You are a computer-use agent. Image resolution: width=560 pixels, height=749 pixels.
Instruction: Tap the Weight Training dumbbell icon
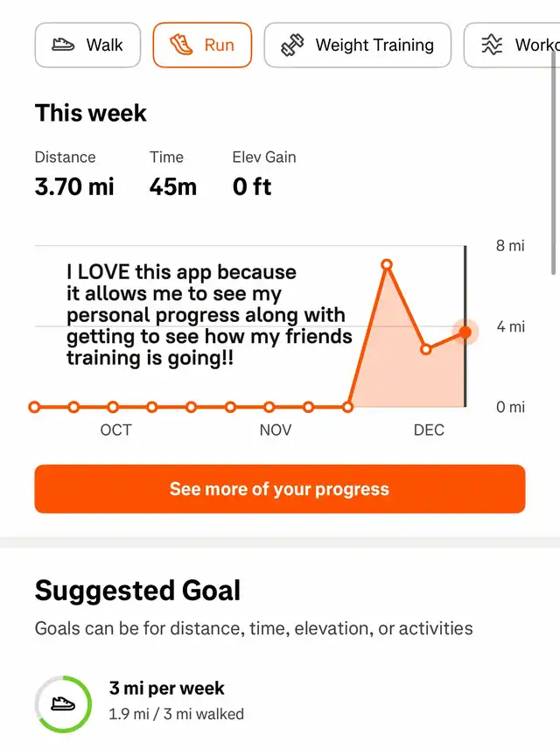click(292, 45)
